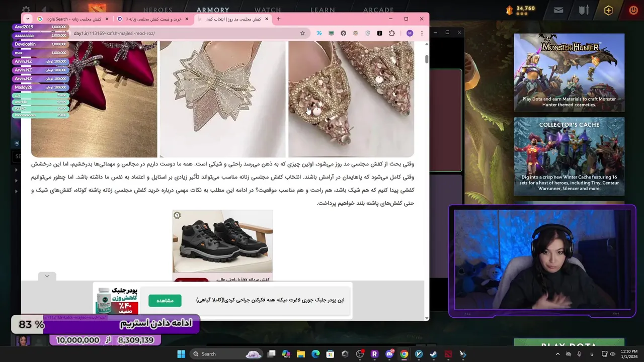Click the gold Dota Plus hexagon icon
This screenshot has height=362, width=644.
[x=609, y=10]
